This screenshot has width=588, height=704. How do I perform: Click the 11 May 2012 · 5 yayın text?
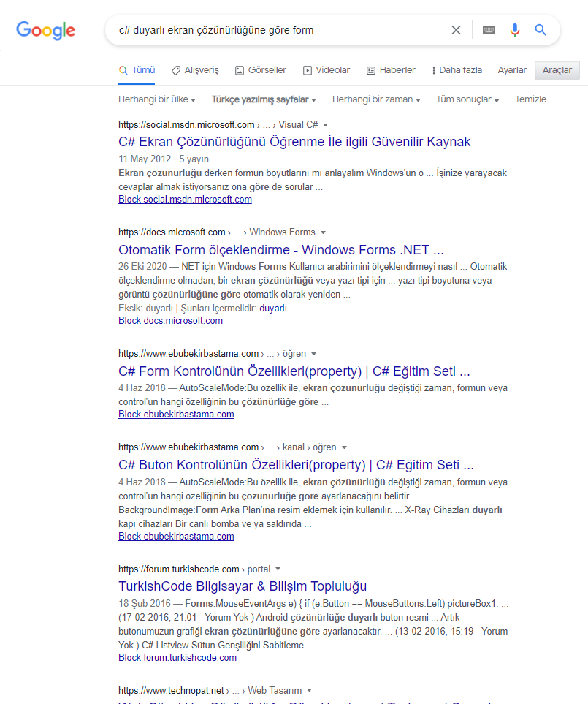pos(164,159)
